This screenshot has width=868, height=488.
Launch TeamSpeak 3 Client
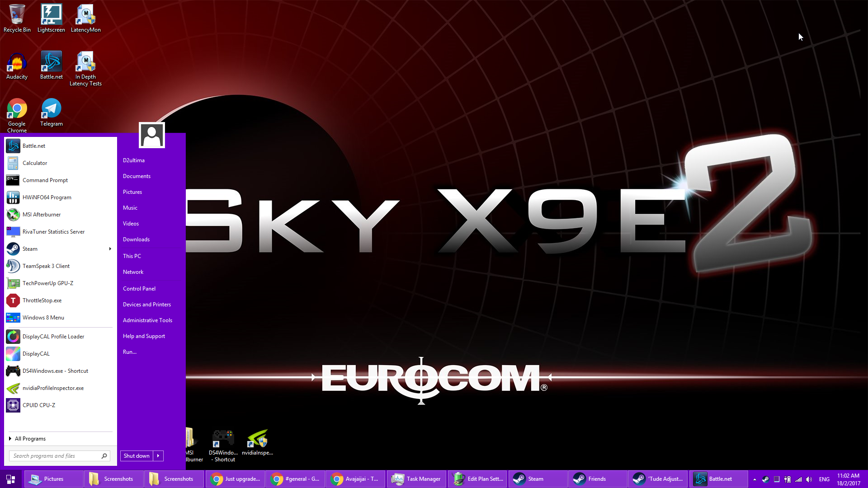pyautogui.click(x=61, y=266)
